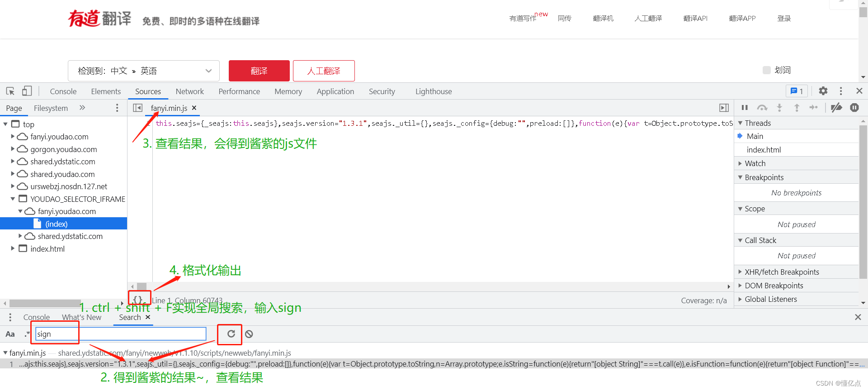Open the Lighthouse tab
This screenshot has height=391, width=868.
coord(434,91)
